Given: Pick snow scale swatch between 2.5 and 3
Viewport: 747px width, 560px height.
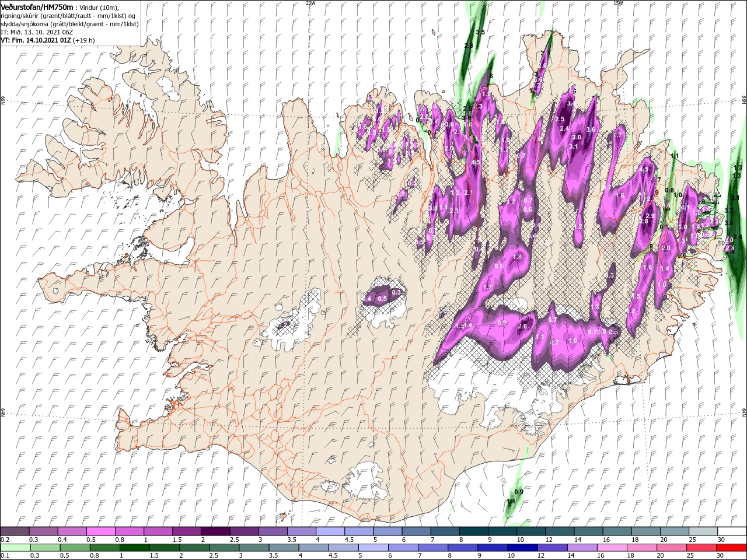Looking at the screenshot, I should point(243,531).
